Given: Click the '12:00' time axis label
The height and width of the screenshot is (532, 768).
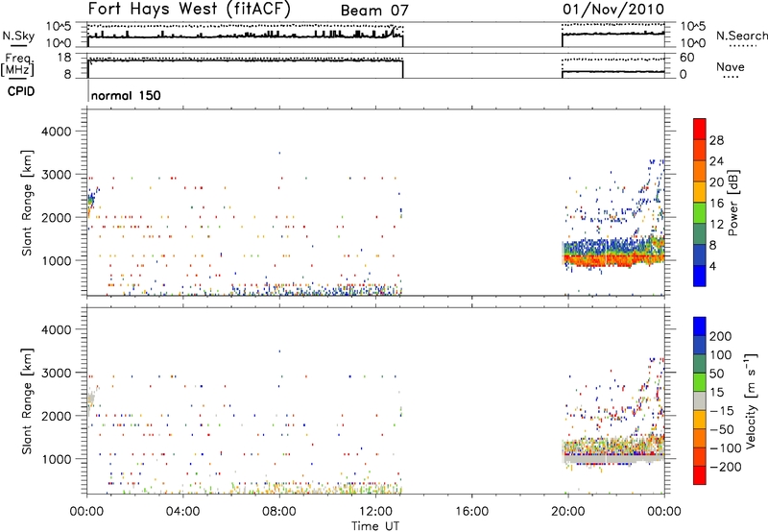Looking at the screenshot, I should 375,512.
